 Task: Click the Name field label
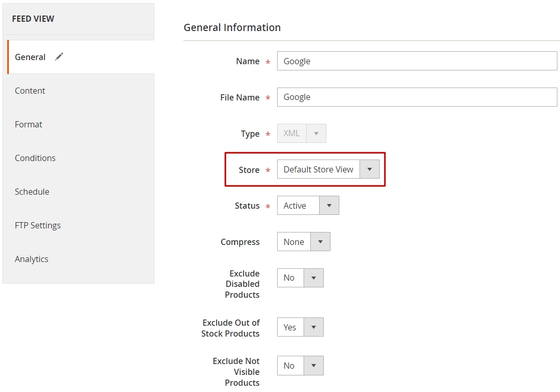[x=248, y=62]
